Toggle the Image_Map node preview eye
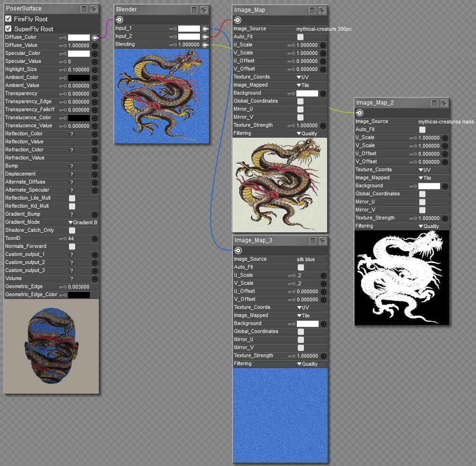This screenshot has width=476, height=466. (x=322, y=10)
